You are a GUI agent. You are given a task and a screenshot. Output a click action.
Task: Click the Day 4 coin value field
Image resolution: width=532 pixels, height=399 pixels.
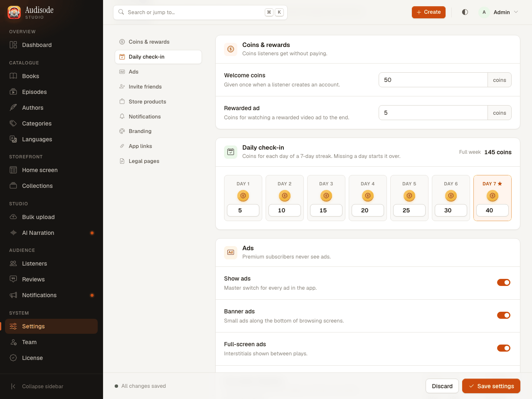368,210
